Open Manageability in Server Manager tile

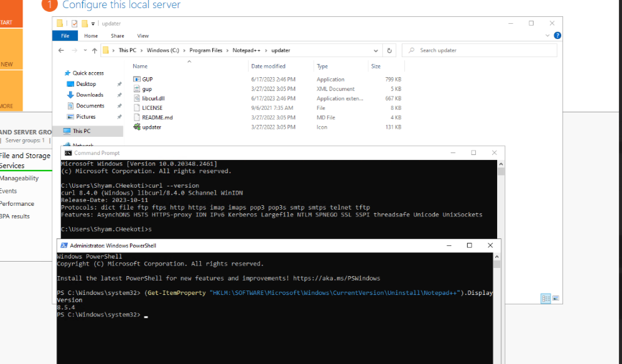pos(19,178)
